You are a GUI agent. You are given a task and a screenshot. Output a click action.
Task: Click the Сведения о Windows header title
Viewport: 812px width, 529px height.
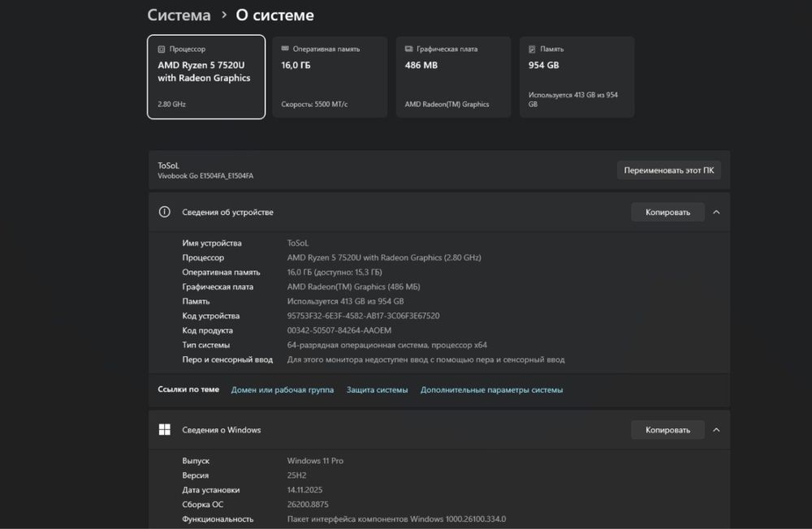221,430
